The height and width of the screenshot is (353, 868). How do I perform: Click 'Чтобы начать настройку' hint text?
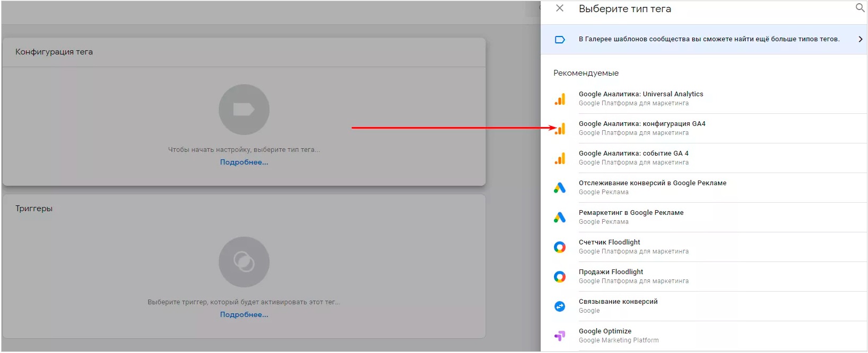click(244, 150)
